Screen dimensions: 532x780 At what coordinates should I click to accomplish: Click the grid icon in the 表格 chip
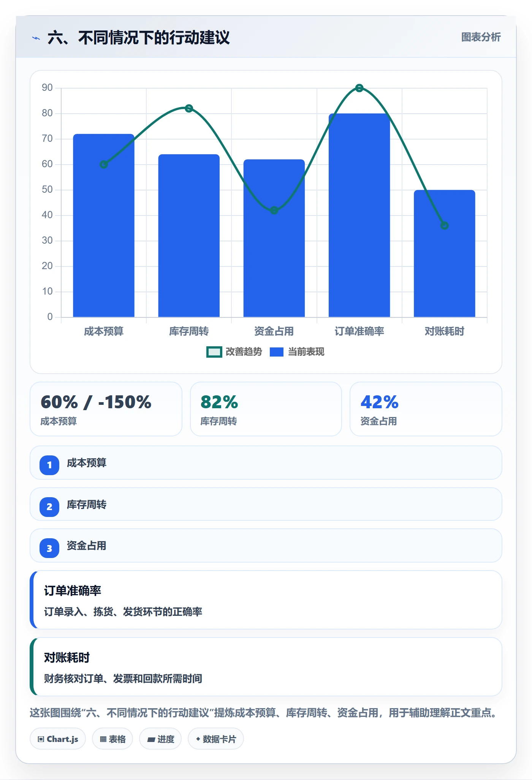[x=103, y=739]
